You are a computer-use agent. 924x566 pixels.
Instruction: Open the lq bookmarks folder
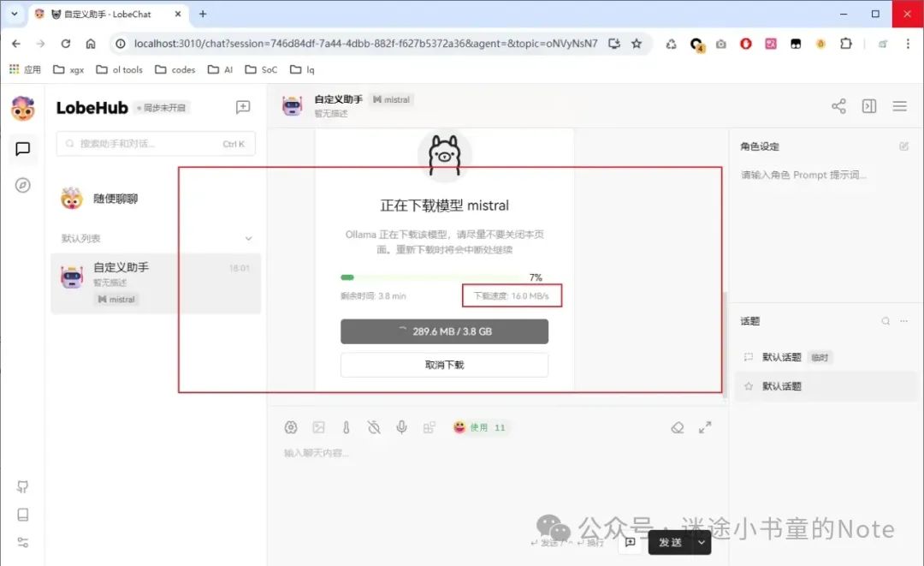[302, 69]
